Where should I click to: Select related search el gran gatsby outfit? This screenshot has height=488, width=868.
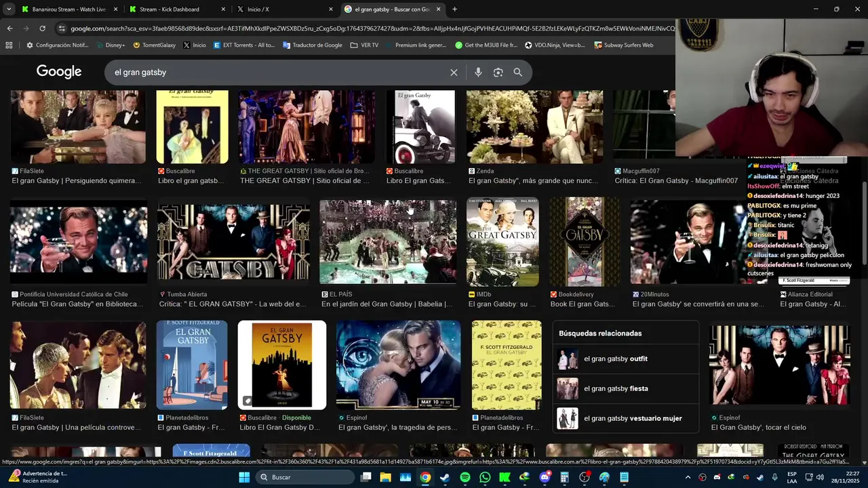point(627,359)
